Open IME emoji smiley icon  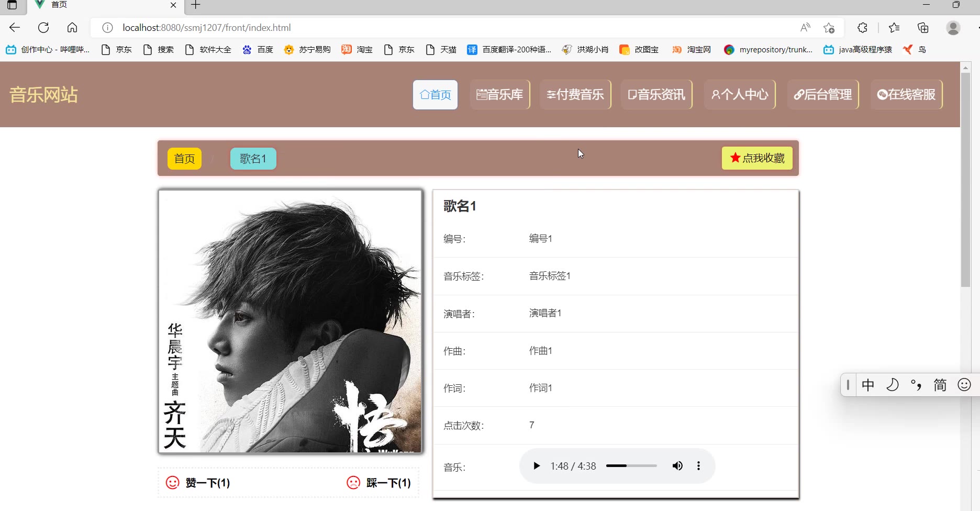964,385
